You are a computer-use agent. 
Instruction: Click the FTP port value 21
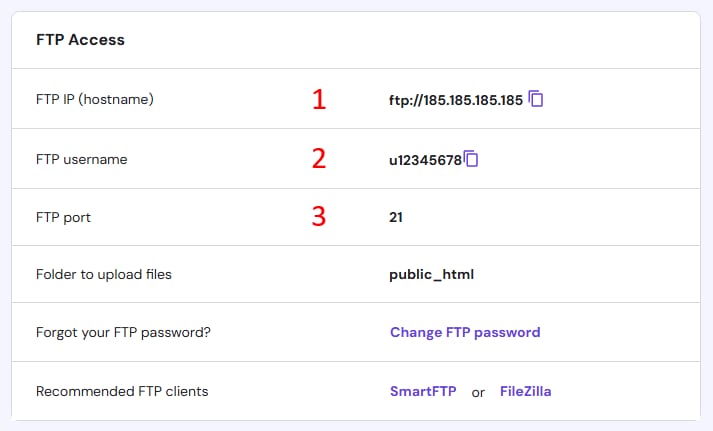[x=396, y=217]
